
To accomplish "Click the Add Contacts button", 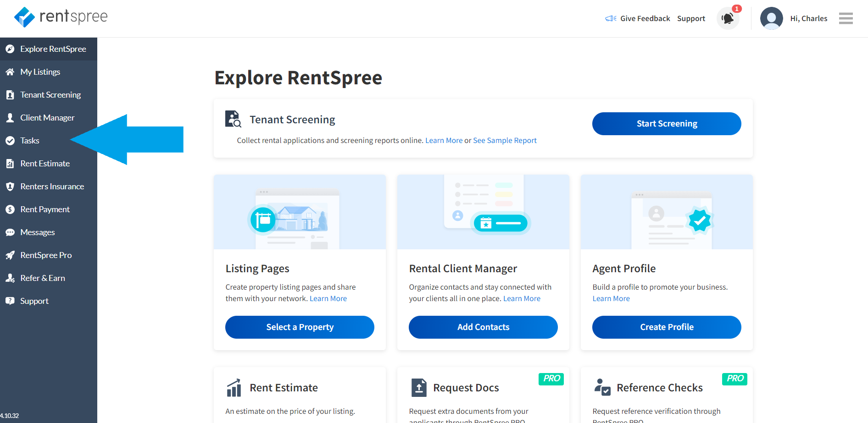I will (483, 327).
